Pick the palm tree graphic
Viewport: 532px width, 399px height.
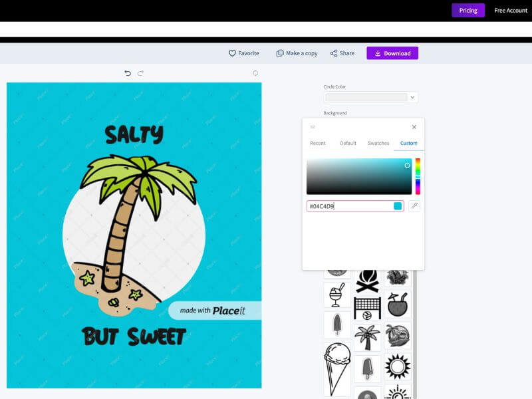click(367, 338)
